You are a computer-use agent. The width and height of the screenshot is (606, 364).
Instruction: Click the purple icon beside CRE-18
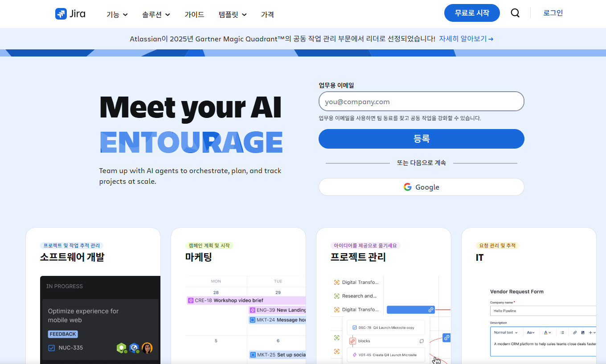tap(191, 300)
